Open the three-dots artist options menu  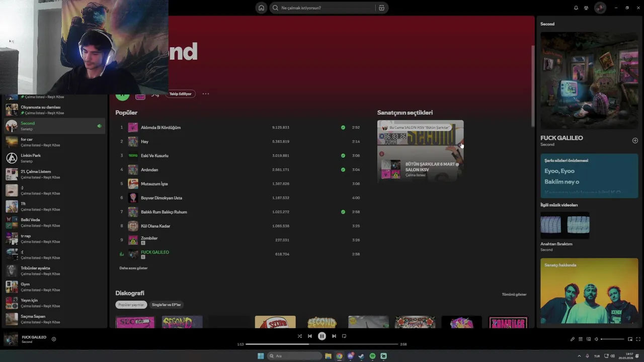(206, 94)
